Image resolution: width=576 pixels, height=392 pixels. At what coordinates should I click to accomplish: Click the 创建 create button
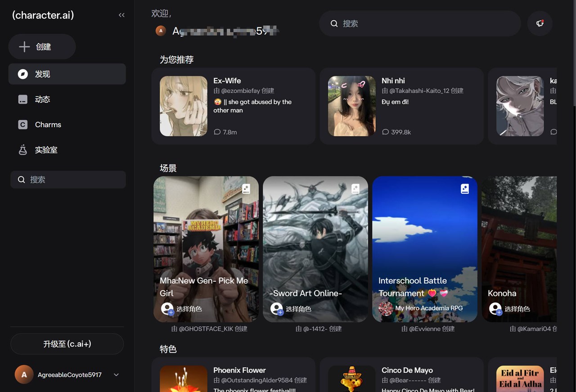(42, 47)
